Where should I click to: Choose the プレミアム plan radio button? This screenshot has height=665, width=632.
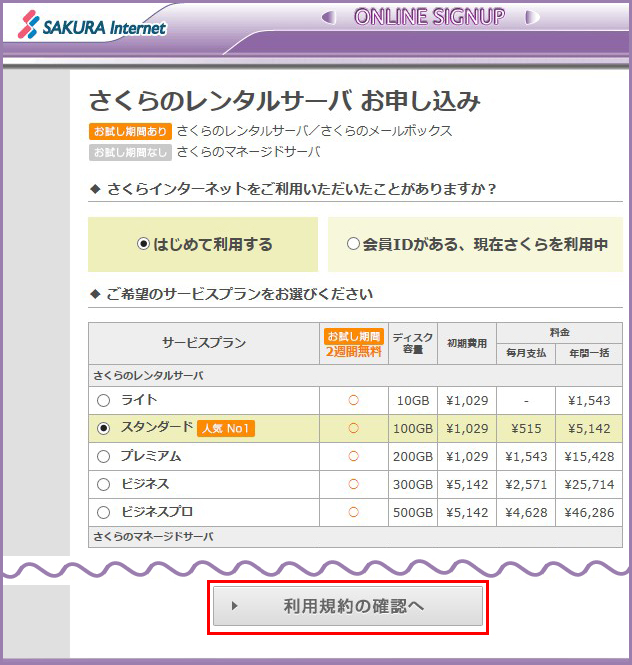click(x=104, y=457)
